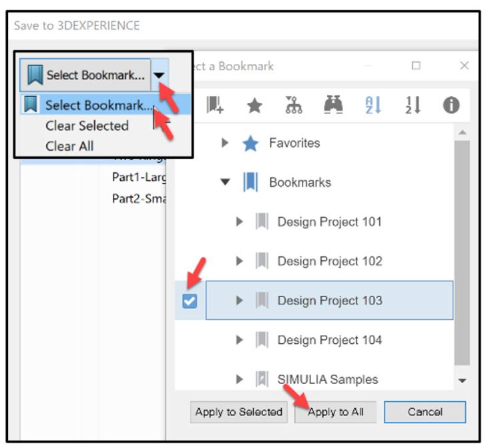486x448 pixels.
Task: Click the binoculars search icon
Action: 332,105
